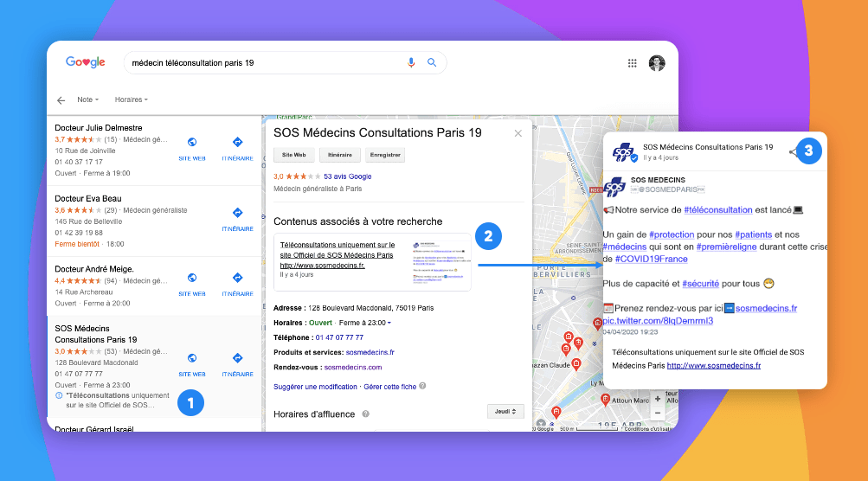Open pic.twitter.com/8lqDemrml3 link
868x481 pixels.
658,321
